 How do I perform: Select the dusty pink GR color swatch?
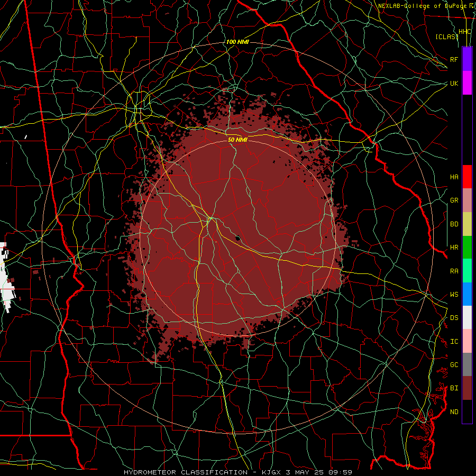click(x=467, y=200)
